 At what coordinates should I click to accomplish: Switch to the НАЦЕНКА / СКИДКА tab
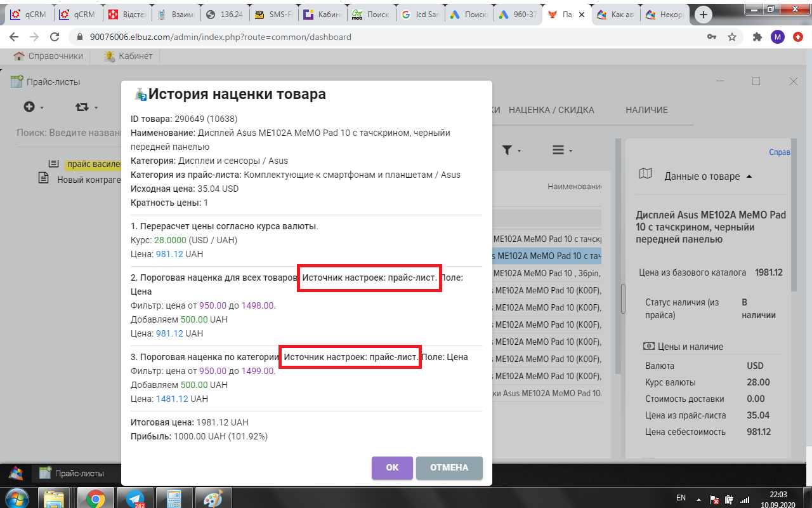(551, 110)
